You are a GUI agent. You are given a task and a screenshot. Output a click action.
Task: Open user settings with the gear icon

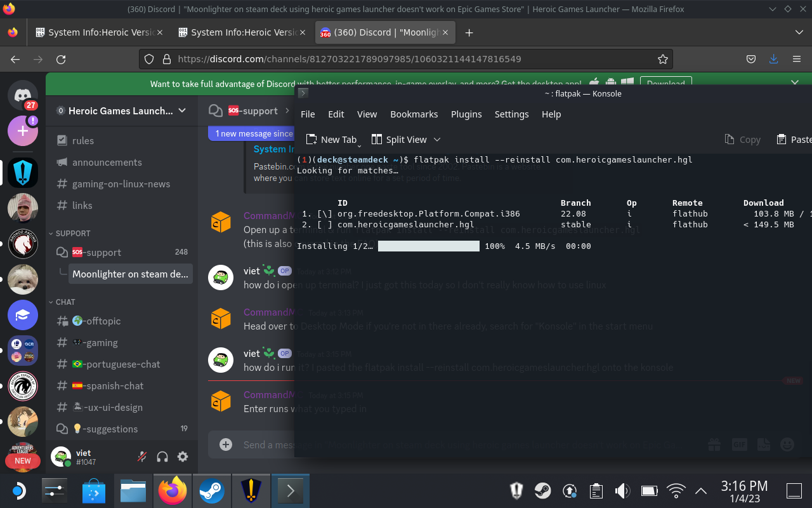[x=183, y=457]
